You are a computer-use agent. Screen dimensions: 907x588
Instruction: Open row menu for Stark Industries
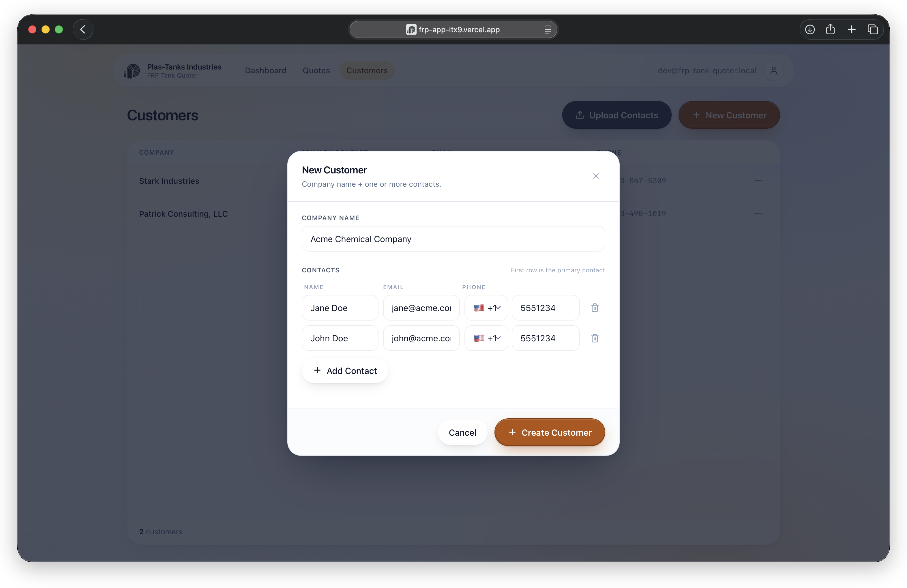[758, 181]
